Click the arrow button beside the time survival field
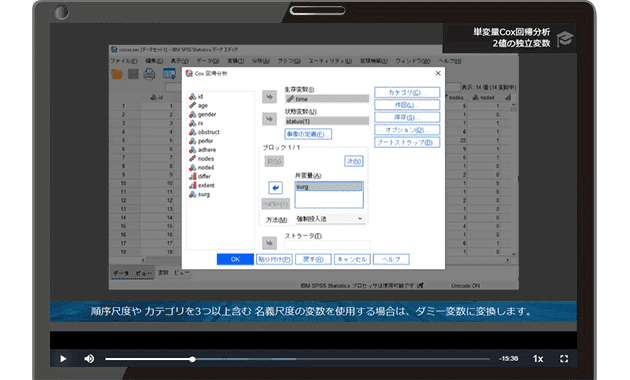The image size is (630, 380). [269, 97]
